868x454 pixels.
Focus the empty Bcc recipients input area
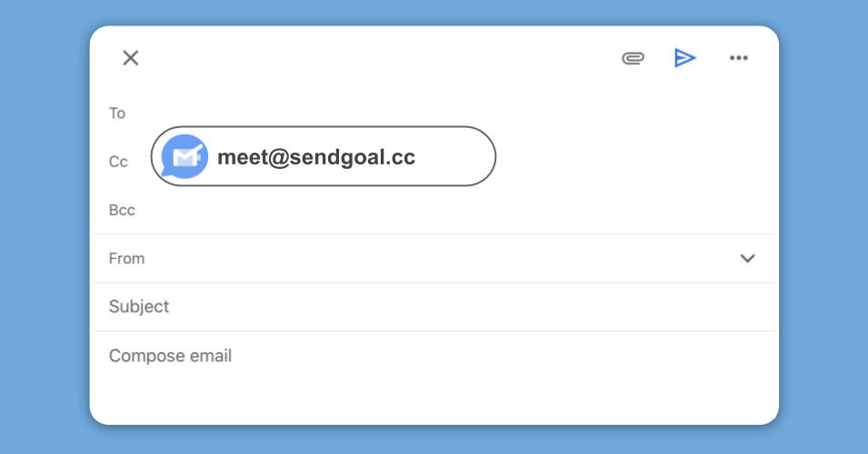pyautogui.click(x=436, y=211)
